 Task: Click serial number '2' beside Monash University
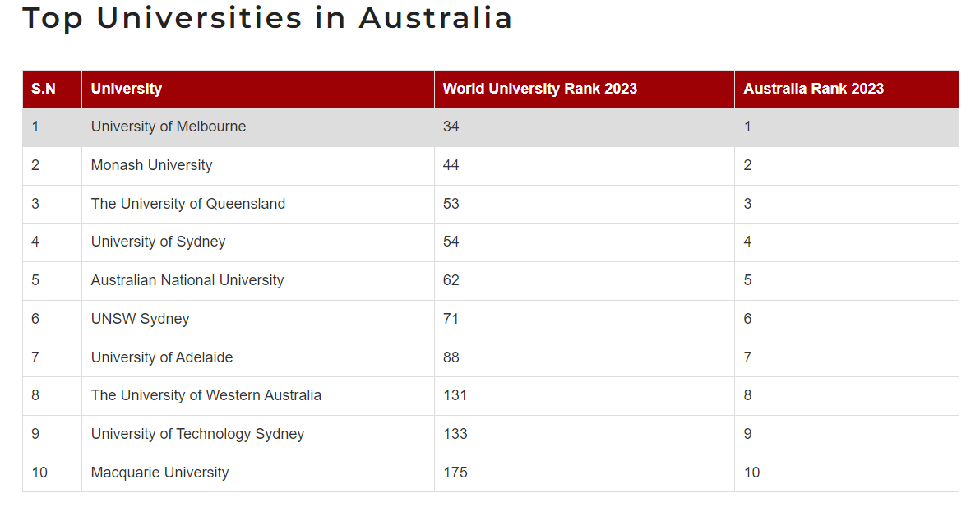(35, 165)
